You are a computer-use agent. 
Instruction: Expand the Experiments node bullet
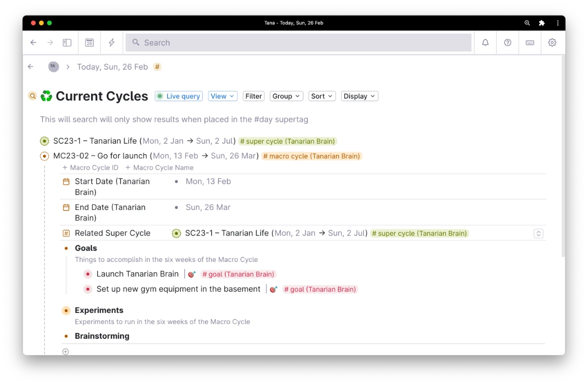click(66, 310)
